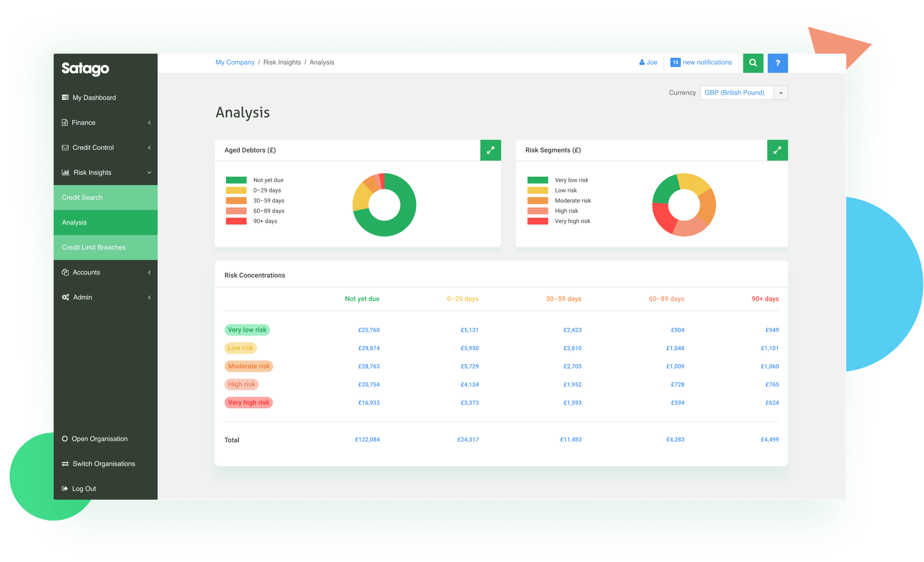Image resolution: width=924 pixels, height=562 pixels.
Task: Click the Open Organisation circle icon
Action: tap(65, 439)
